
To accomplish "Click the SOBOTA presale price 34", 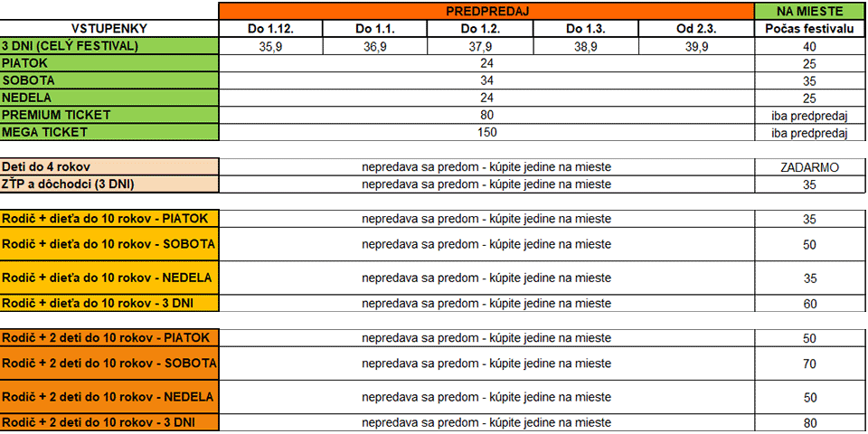I will click(486, 80).
